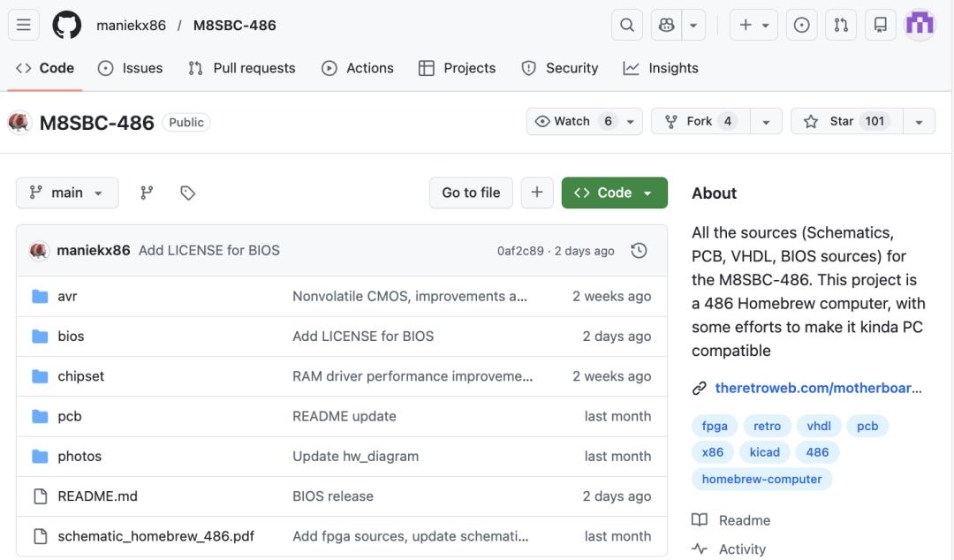The height and width of the screenshot is (560, 954).
Task: Open the theretroweb.com motherboard link
Action: pyautogui.click(x=817, y=388)
